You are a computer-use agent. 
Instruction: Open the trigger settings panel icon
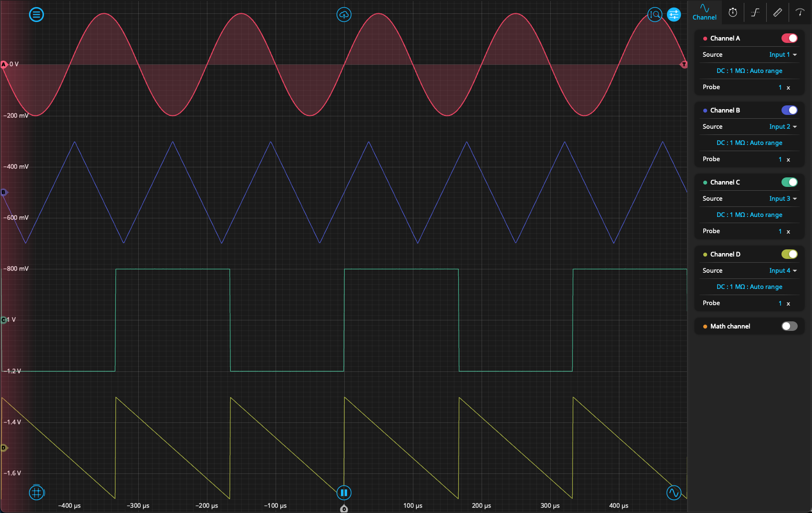(755, 12)
